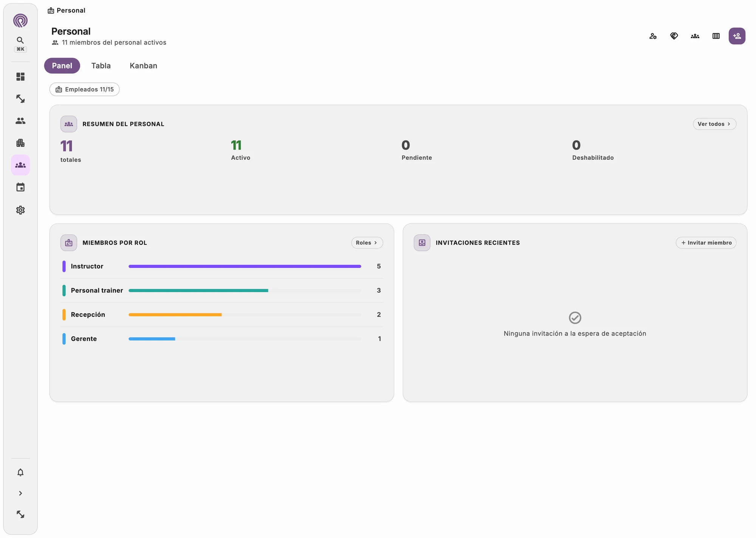This screenshot has height=538, width=756.
Task: Click the Gerente role label
Action: click(x=84, y=339)
